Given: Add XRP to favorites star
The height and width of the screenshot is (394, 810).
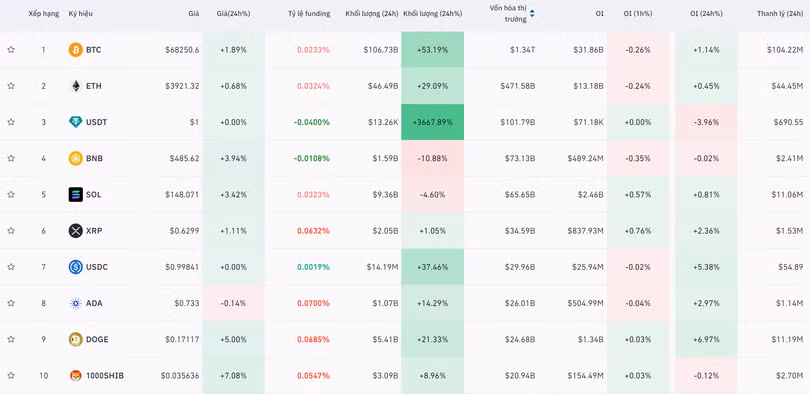Looking at the screenshot, I should 11,231.
